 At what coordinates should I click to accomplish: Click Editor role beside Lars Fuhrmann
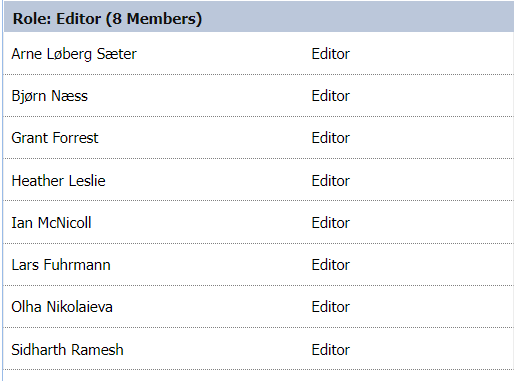coord(331,265)
